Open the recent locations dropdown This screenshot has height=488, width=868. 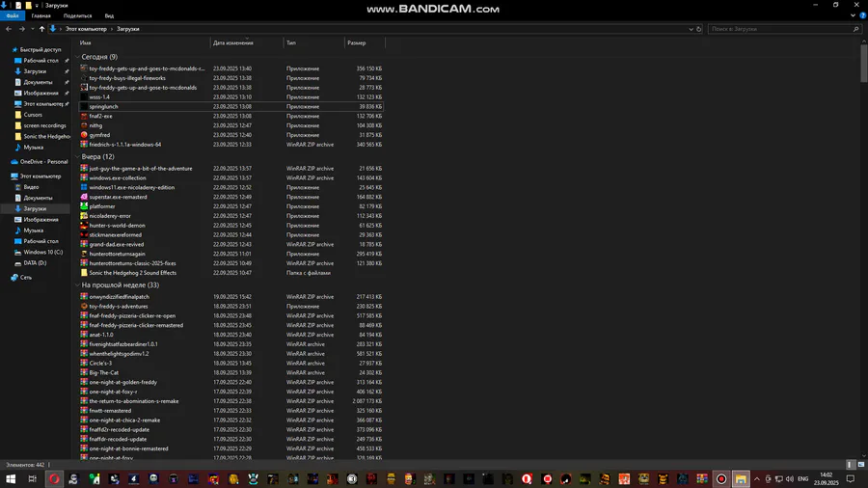click(32, 29)
